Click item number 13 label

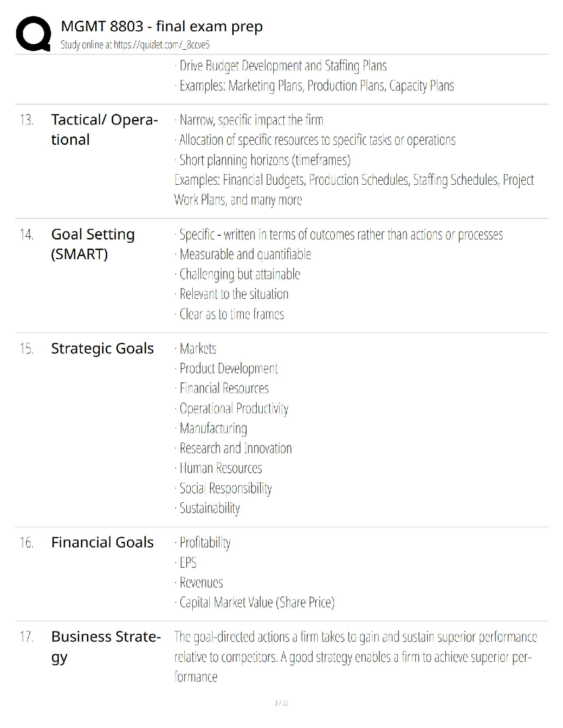[x=27, y=120]
